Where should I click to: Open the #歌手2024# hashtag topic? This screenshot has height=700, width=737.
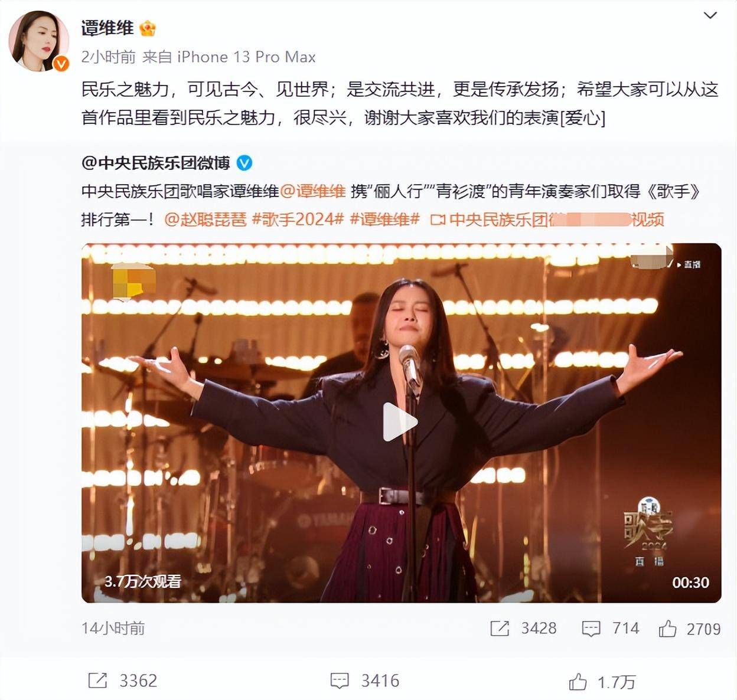(298, 220)
